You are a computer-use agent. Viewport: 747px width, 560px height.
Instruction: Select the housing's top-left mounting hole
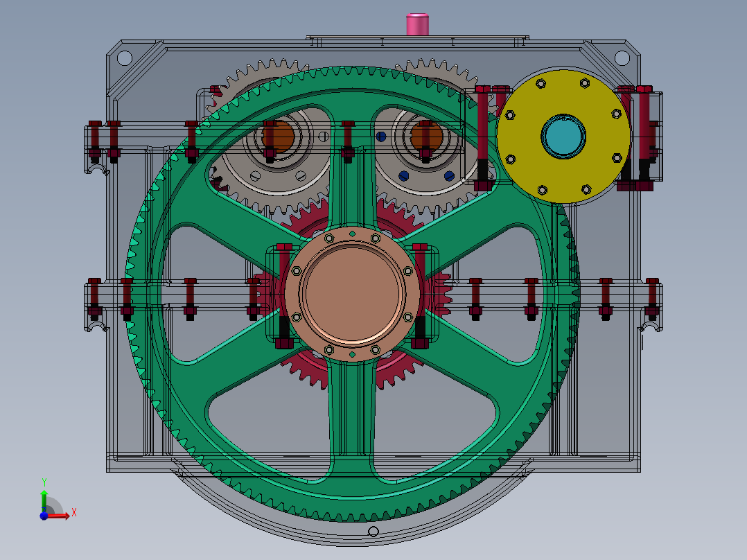[x=124, y=58]
